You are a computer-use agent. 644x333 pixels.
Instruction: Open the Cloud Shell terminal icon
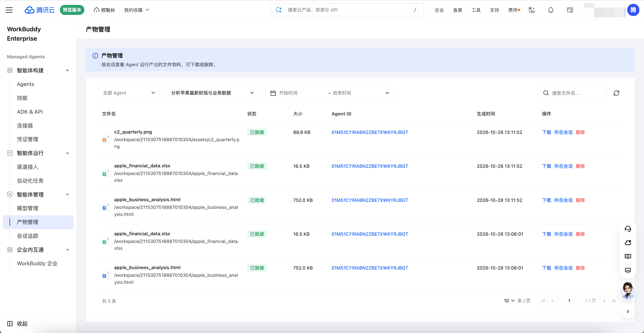[x=570, y=10]
